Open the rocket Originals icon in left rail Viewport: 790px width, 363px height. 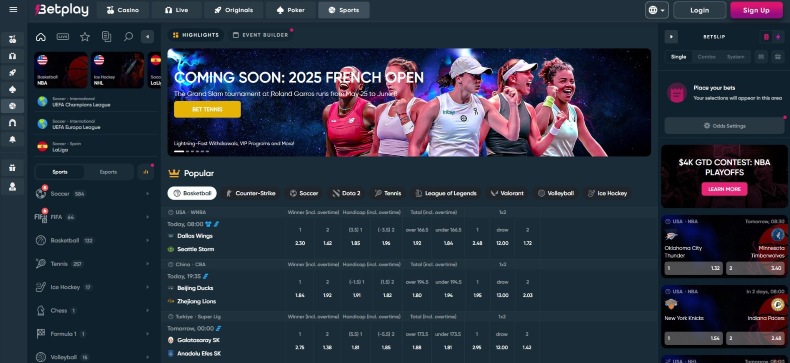13,73
